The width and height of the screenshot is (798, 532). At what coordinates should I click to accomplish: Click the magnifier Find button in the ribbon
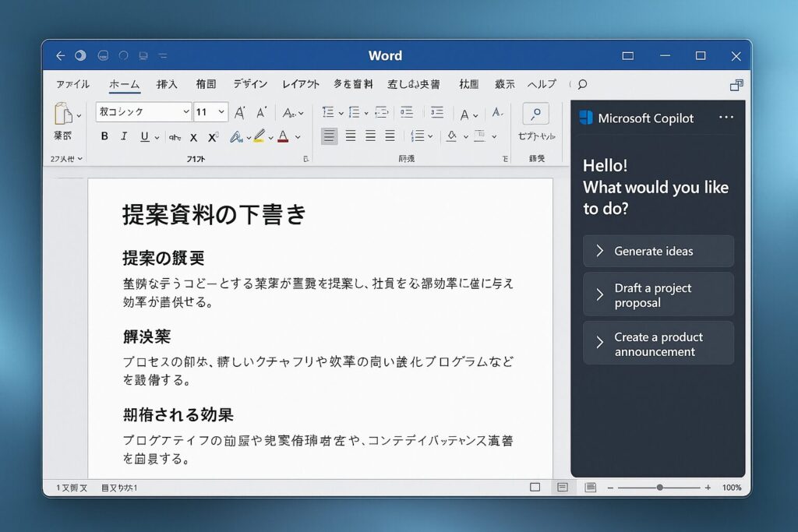[536, 114]
